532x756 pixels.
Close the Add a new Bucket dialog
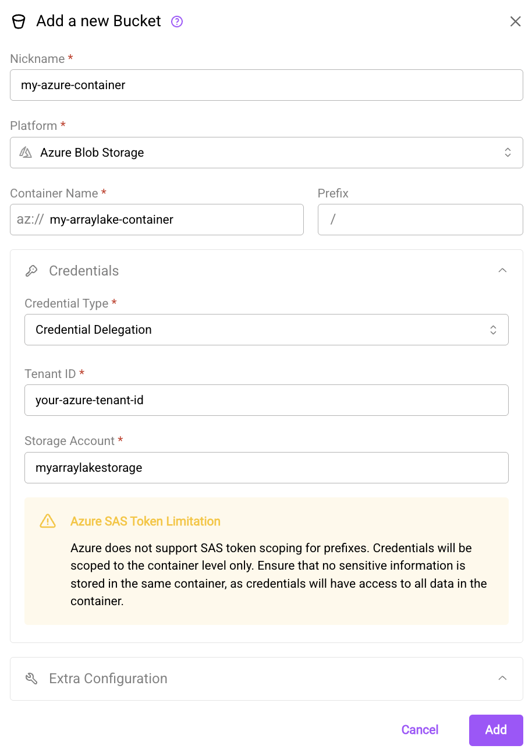pyautogui.click(x=515, y=21)
